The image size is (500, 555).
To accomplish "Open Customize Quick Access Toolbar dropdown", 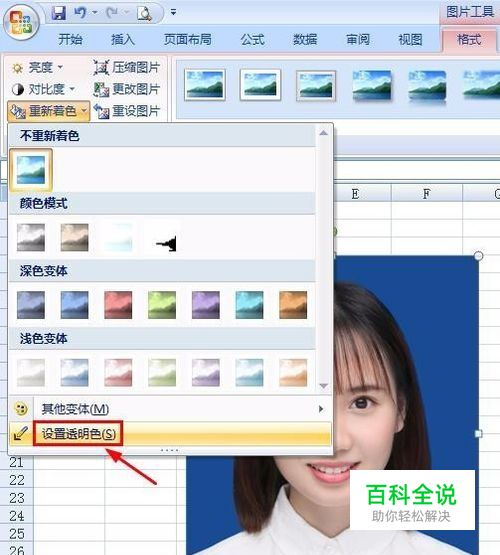I will pos(173,12).
